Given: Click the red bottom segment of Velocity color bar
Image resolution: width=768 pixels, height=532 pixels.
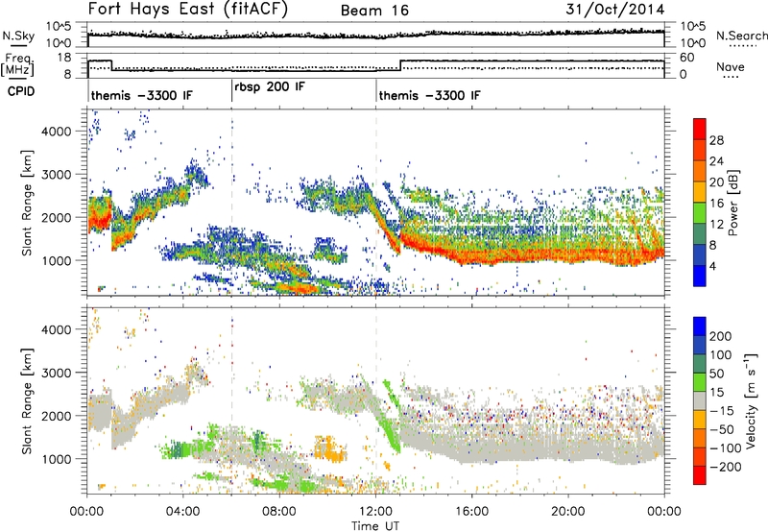Looking at the screenshot, I should point(700,475).
